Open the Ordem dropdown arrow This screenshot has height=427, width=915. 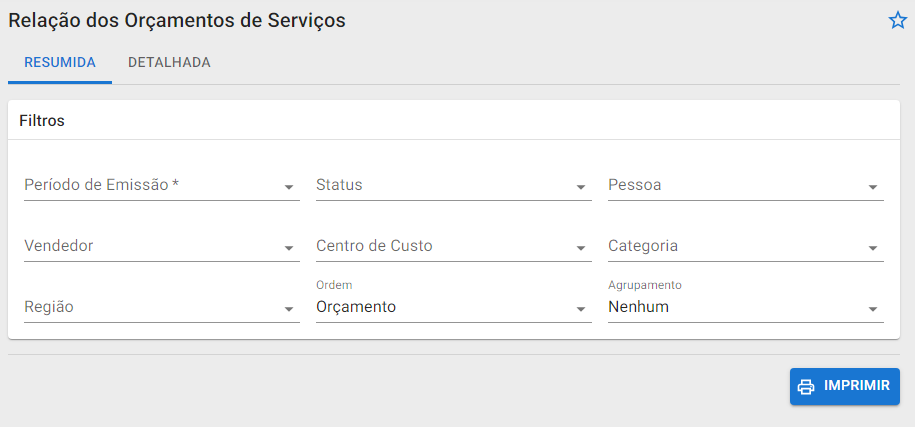click(581, 309)
